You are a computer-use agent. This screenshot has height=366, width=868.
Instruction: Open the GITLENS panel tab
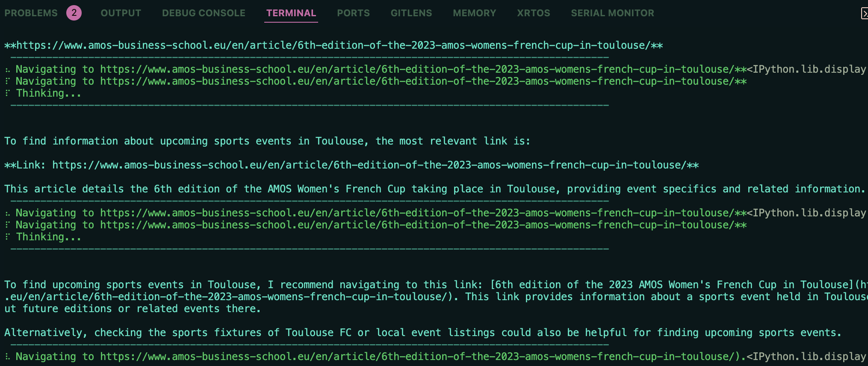[x=411, y=13]
